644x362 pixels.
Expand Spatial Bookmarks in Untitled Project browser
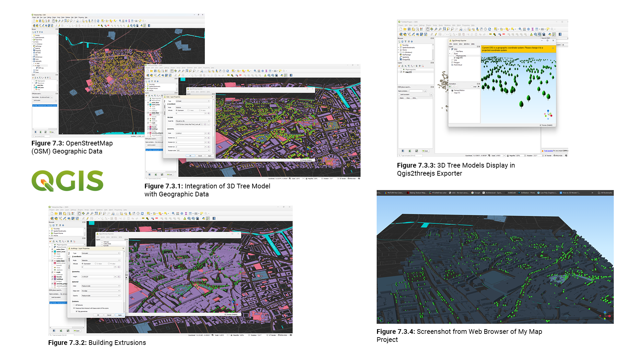coord(398,47)
